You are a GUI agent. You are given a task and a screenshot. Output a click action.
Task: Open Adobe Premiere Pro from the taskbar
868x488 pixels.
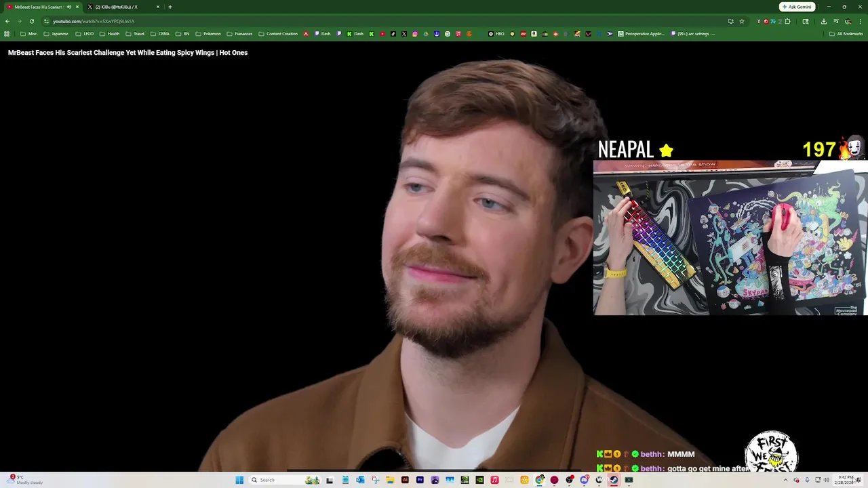pos(420,480)
